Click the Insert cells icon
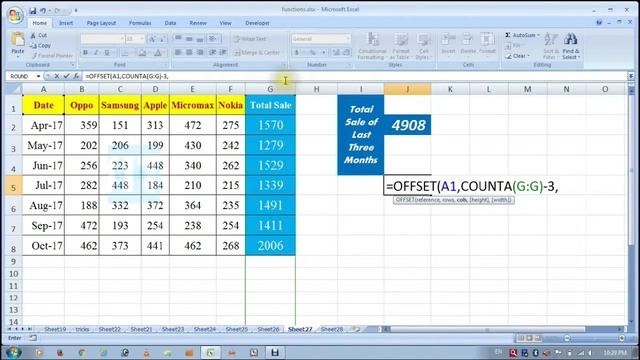The height and width of the screenshot is (360, 640). [448, 40]
